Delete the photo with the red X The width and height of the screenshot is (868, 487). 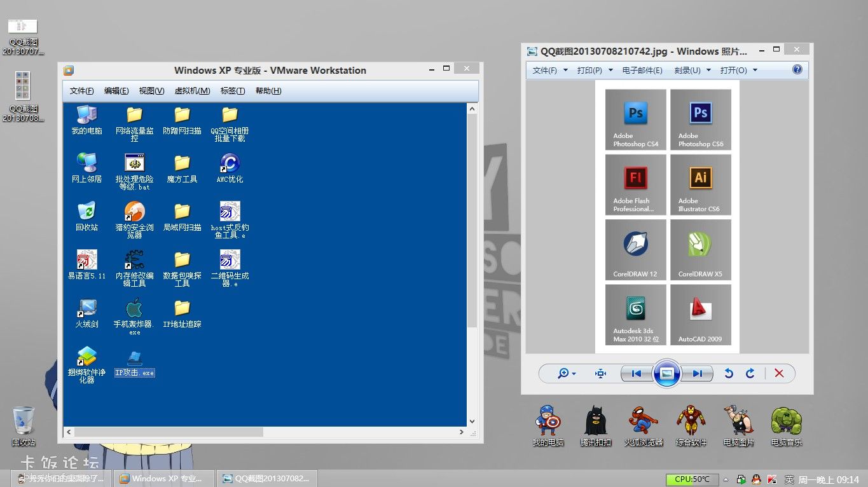coord(779,374)
